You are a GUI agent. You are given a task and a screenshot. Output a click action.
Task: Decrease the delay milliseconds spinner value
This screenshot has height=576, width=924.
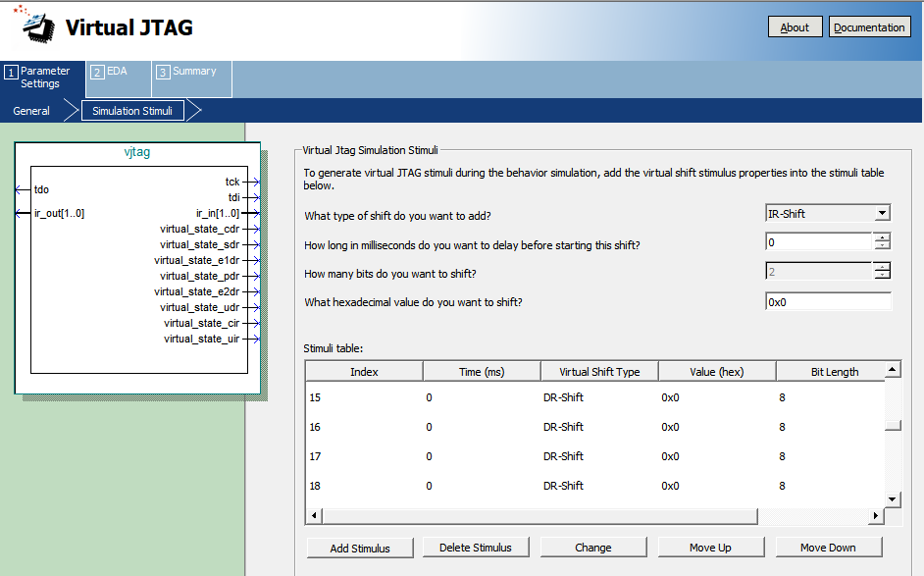(882, 246)
